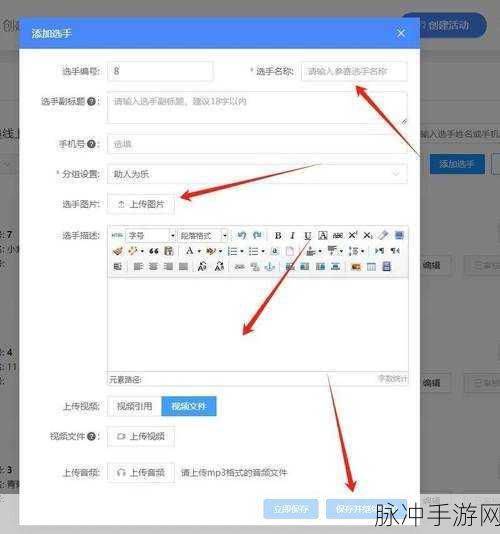This screenshot has height=534, width=500.
Task: Insert an unordered bullet list
Action: point(253,251)
